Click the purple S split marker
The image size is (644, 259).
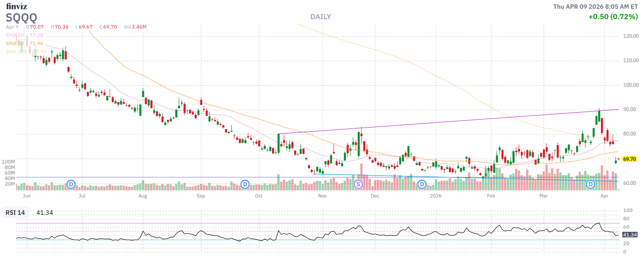(358, 185)
